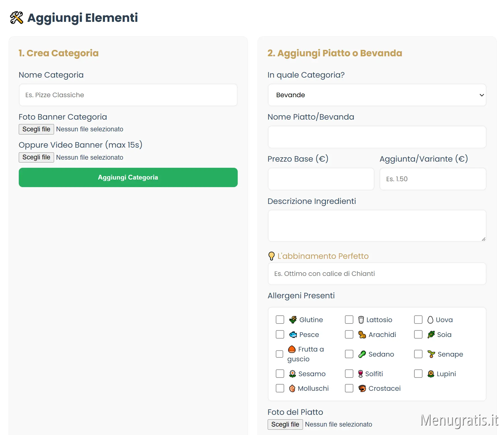Image resolution: width=504 pixels, height=435 pixels.
Task: Click Scegli file under Foto del Piatto
Action: tap(285, 424)
